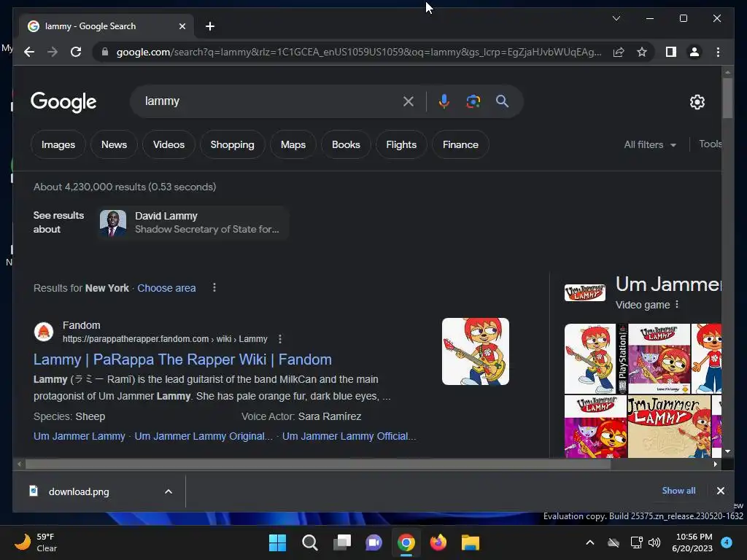Show hidden system tray icons

tap(589, 542)
